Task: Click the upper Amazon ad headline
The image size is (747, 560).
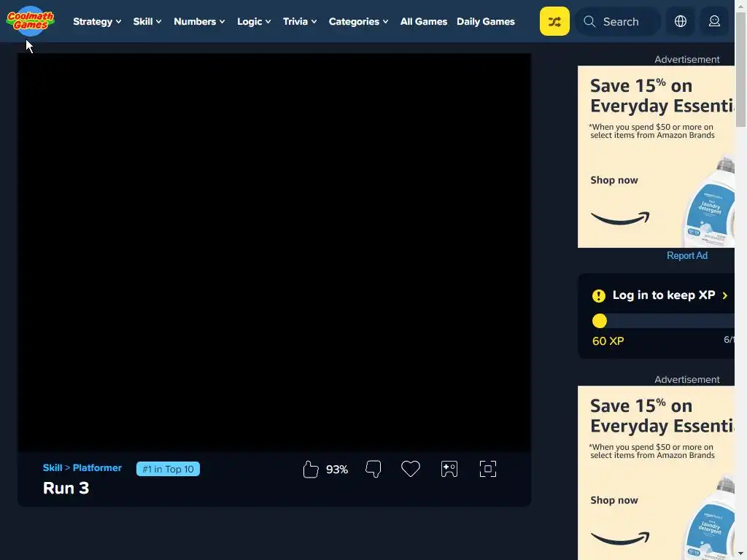Action: coord(662,96)
